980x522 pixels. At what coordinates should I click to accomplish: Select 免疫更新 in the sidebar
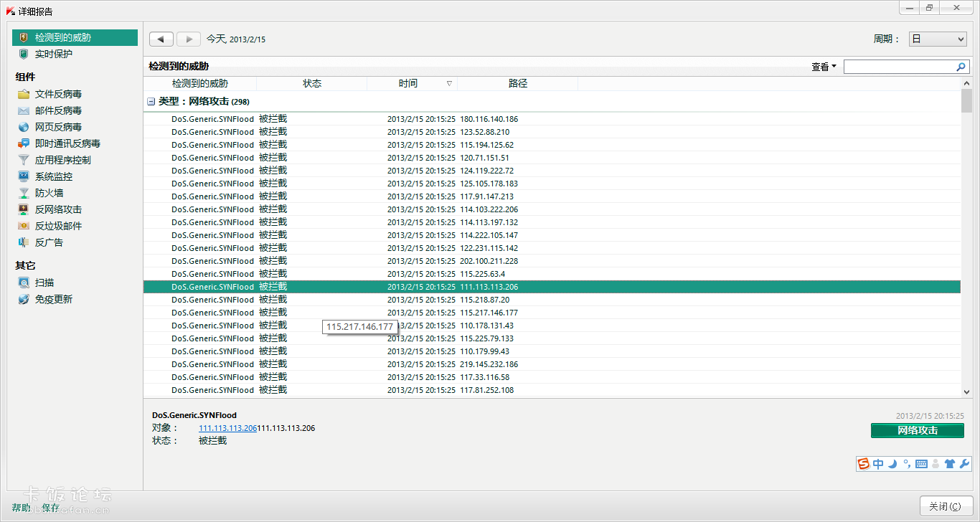54,299
